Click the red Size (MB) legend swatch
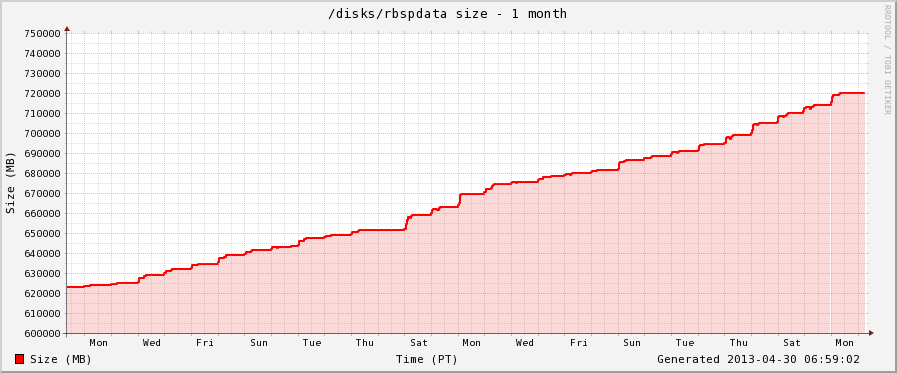Screen dimensions: 897x373 coord(19,359)
